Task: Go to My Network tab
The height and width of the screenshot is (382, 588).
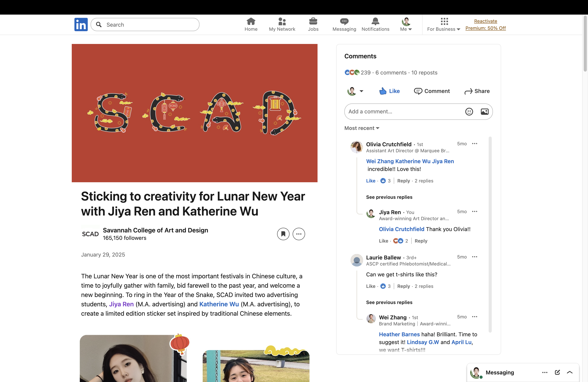Action: tap(282, 25)
